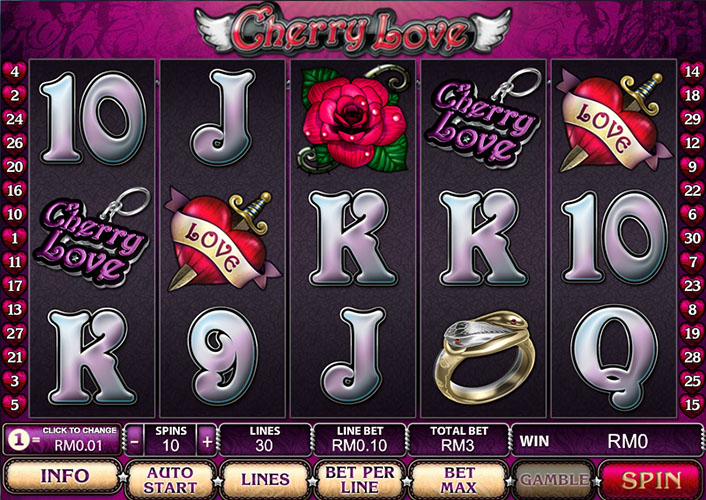The width and height of the screenshot is (706, 500).
Task: Click the Q symbol on last reel
Action: [614, 357]
